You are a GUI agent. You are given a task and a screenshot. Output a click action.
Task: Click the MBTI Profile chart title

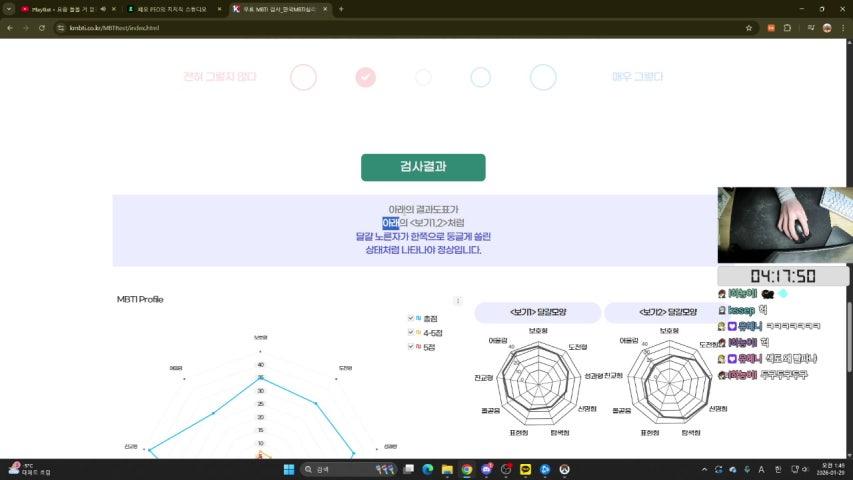pyautogui.click(x=140, y=299)
